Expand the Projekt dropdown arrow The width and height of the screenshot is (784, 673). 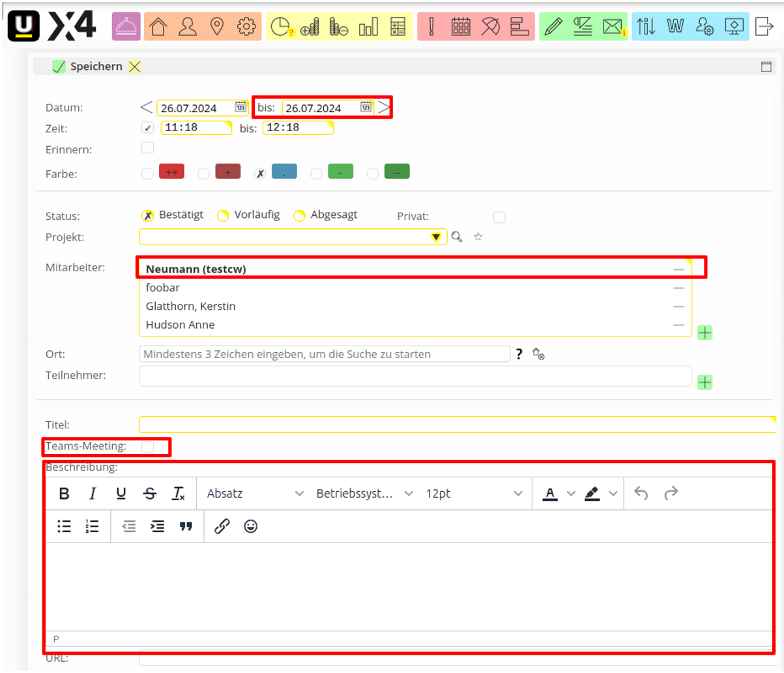437,237
